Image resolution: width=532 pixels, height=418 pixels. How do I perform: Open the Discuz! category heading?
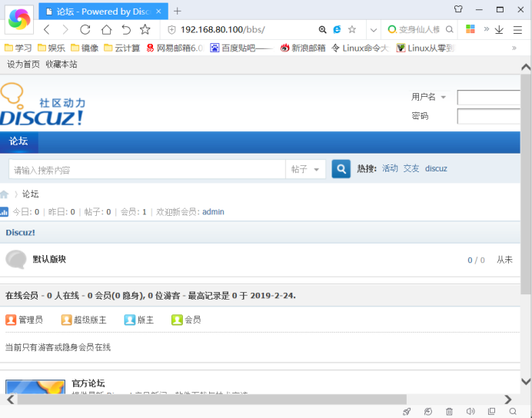20,233
